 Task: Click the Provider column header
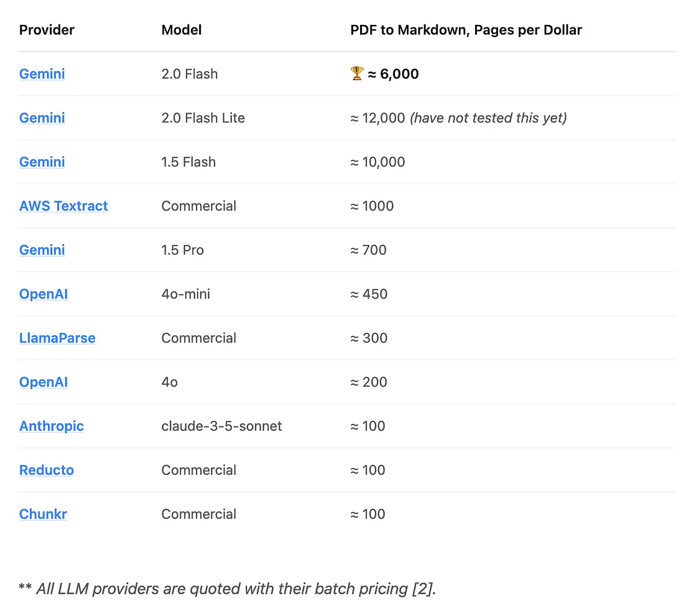[47, 30]
